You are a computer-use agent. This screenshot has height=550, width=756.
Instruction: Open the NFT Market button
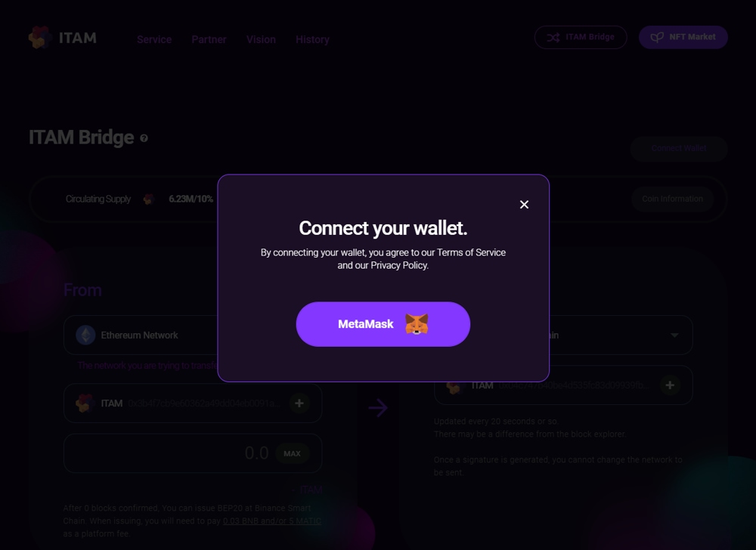(x=683, y=37)
